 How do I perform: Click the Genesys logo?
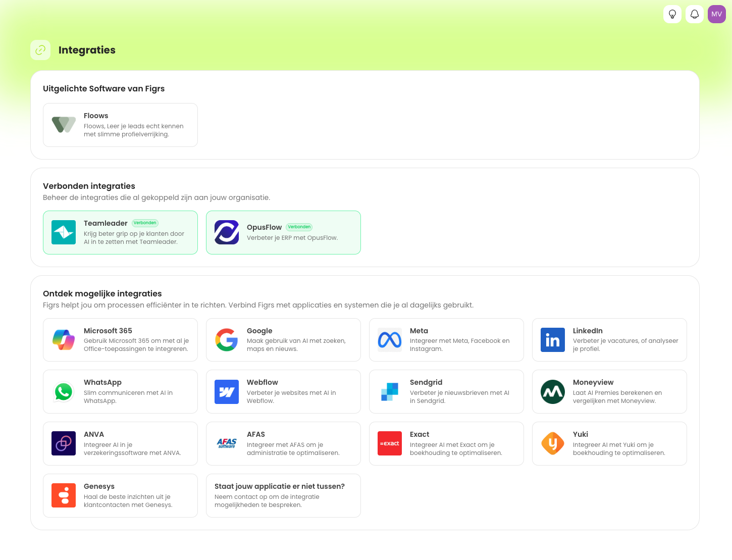click(x=64, y=495)
